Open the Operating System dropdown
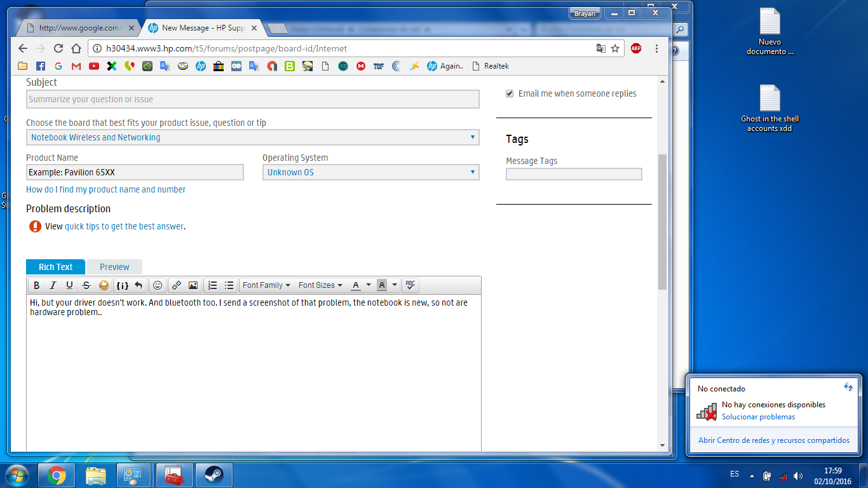Screen dimensions: 868x488 coord(370,172)
